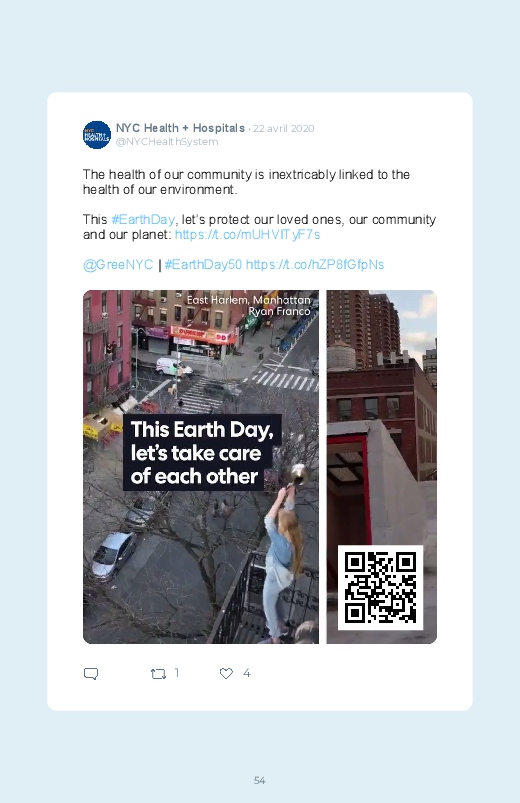Click the East Harlem, Manhattan location caption

point(248,300)
